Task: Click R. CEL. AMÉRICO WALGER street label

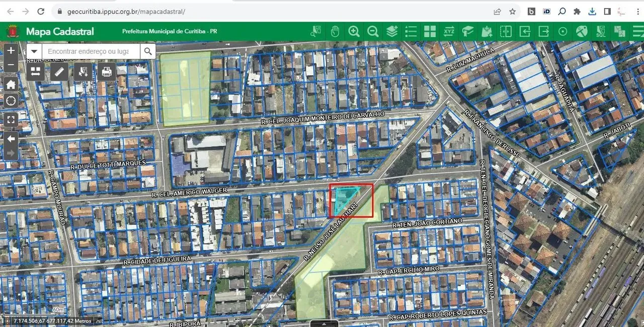Action: (190, 192)
